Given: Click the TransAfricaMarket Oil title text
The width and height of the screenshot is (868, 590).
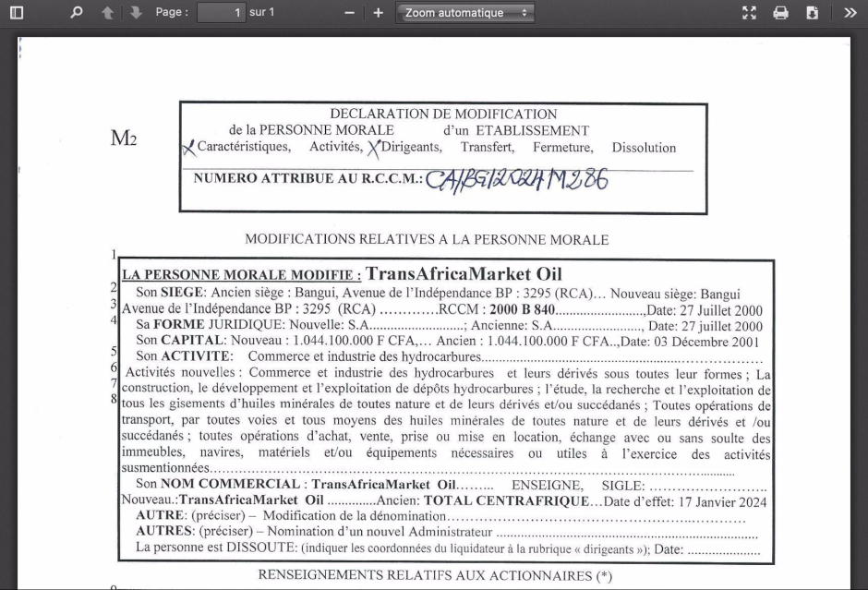Looking at the screenshot, I should pyautogui.click(x=464, y=274).
